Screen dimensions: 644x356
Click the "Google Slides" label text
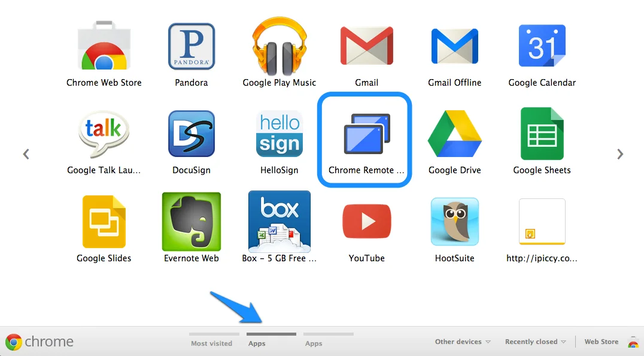click(104, 258)
